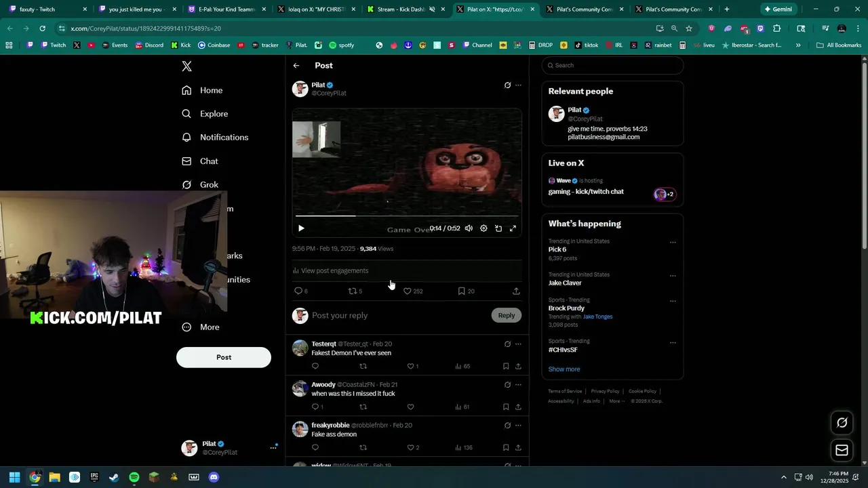The height and width of the screenshot is (488, 868).
Task: Go back using the arrow beside the Post heading
Action: point(296,66)
